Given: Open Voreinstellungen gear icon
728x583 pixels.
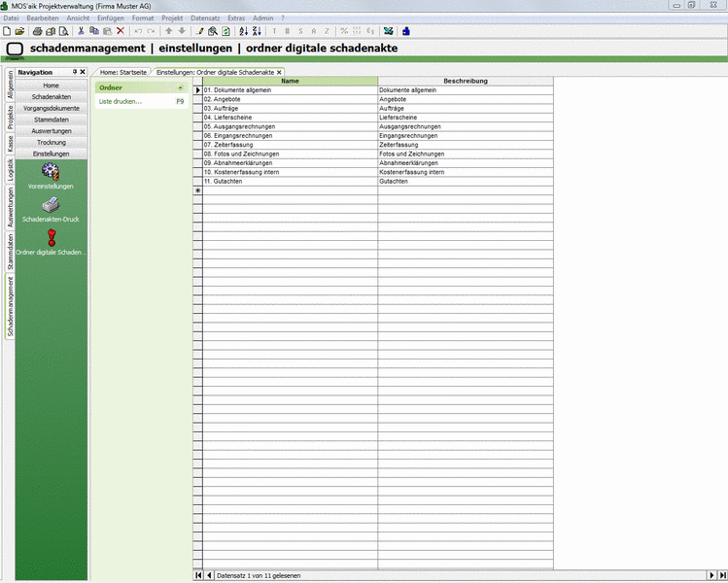Looking at the screenshot, I should pos(51,172).
